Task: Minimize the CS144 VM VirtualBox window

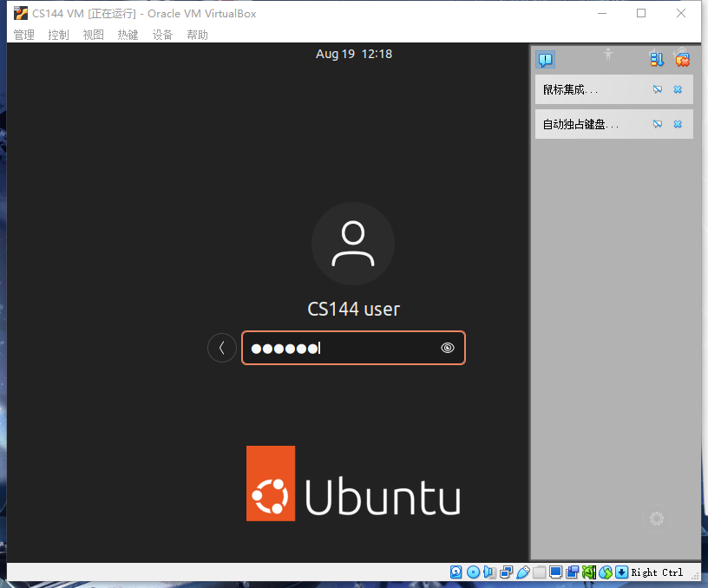Action: tap(602, 14)
